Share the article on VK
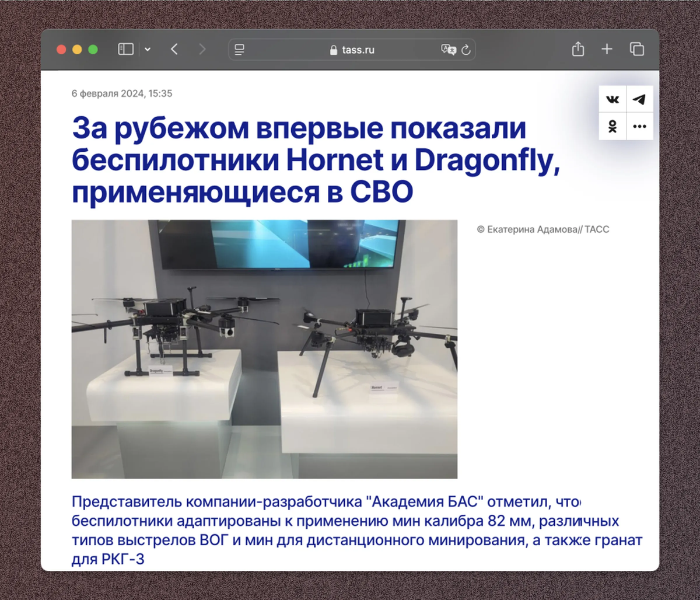This screenshot has width=700, height=600. 612,99
